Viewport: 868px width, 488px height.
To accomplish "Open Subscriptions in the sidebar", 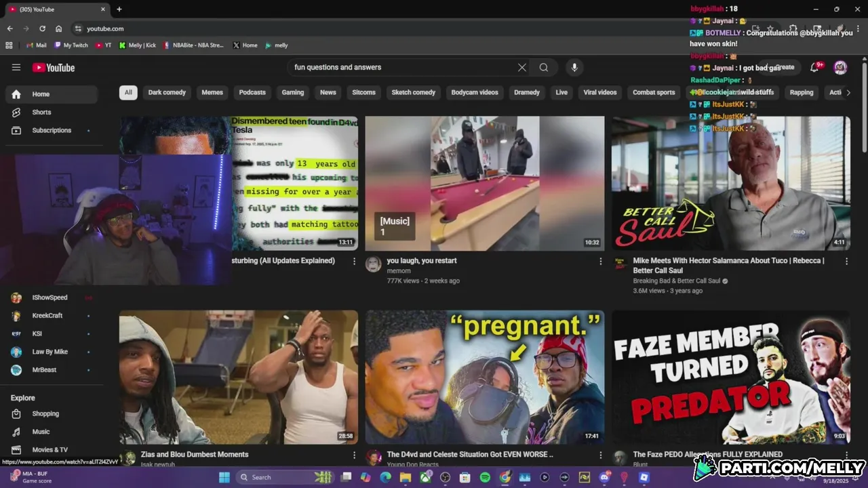I will tap(52, 130).
